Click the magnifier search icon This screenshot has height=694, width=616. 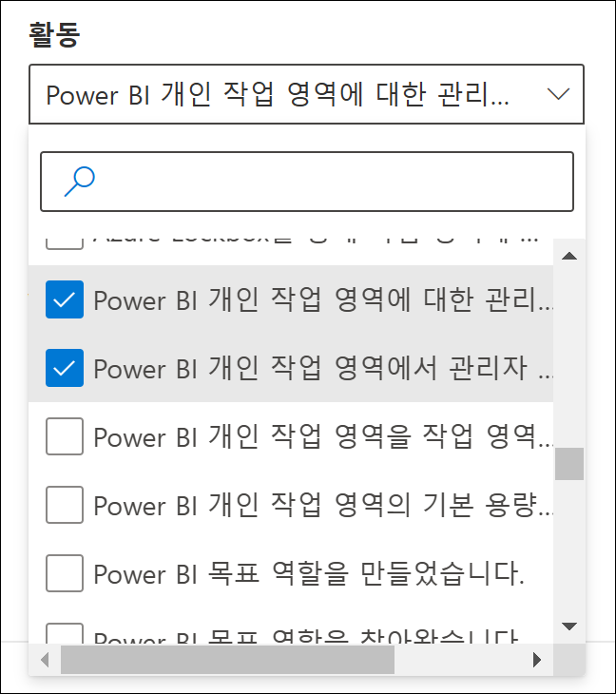coord(80,182)
